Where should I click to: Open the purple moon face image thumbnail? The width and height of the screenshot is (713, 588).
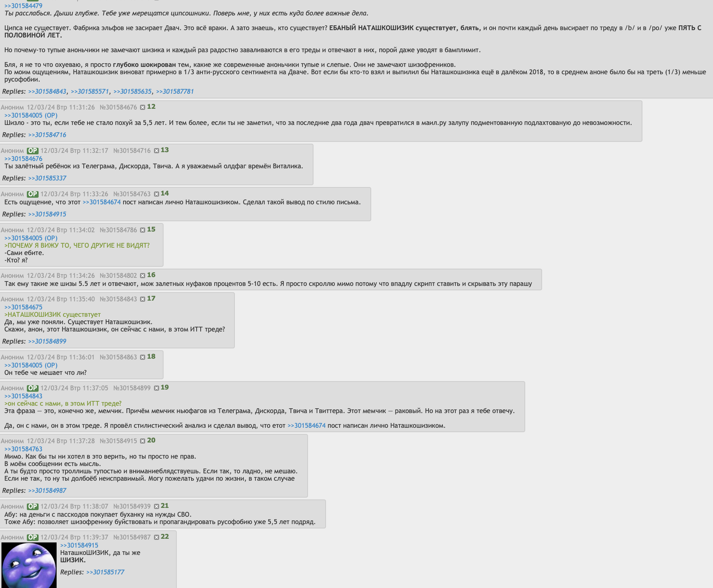coord(29,565)
